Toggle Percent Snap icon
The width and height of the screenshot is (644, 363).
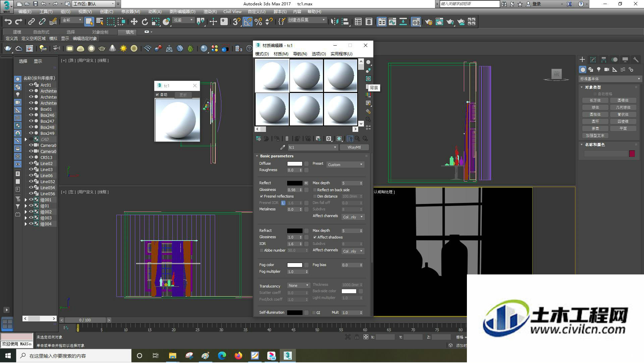(258, 22)
